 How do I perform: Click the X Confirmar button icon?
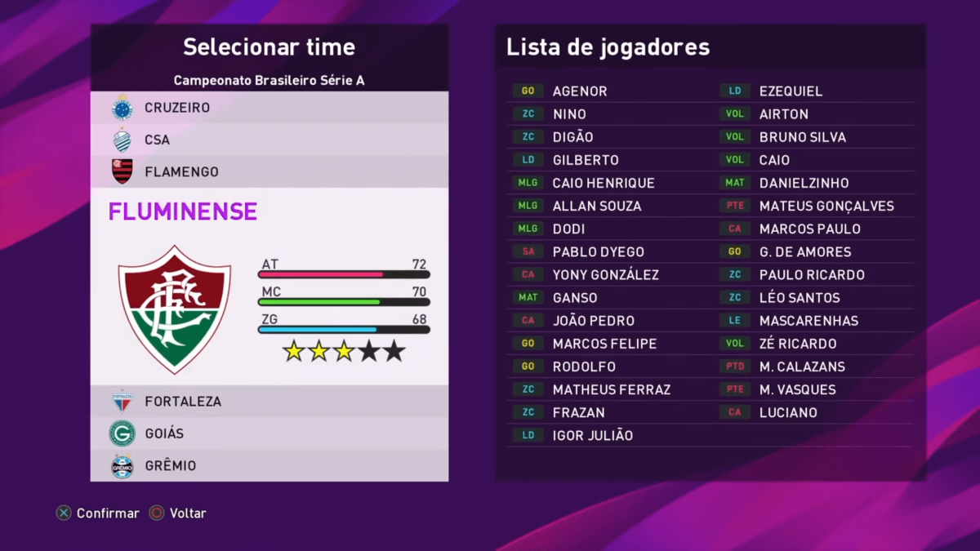point(63,513)
